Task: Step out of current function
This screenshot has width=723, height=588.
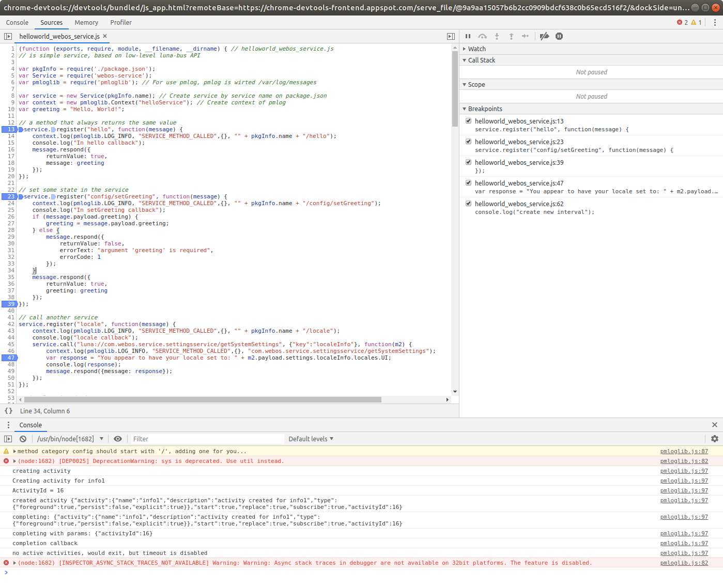Action: point(511,36)
